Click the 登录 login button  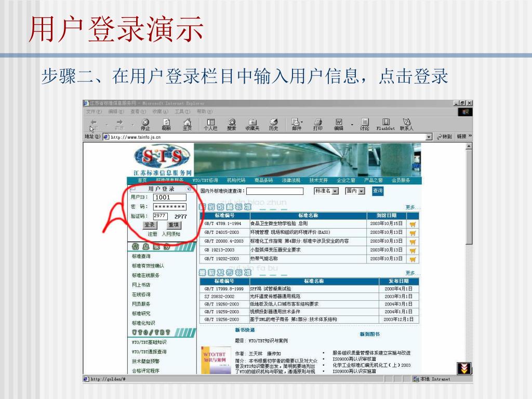[x=150, y=225]
